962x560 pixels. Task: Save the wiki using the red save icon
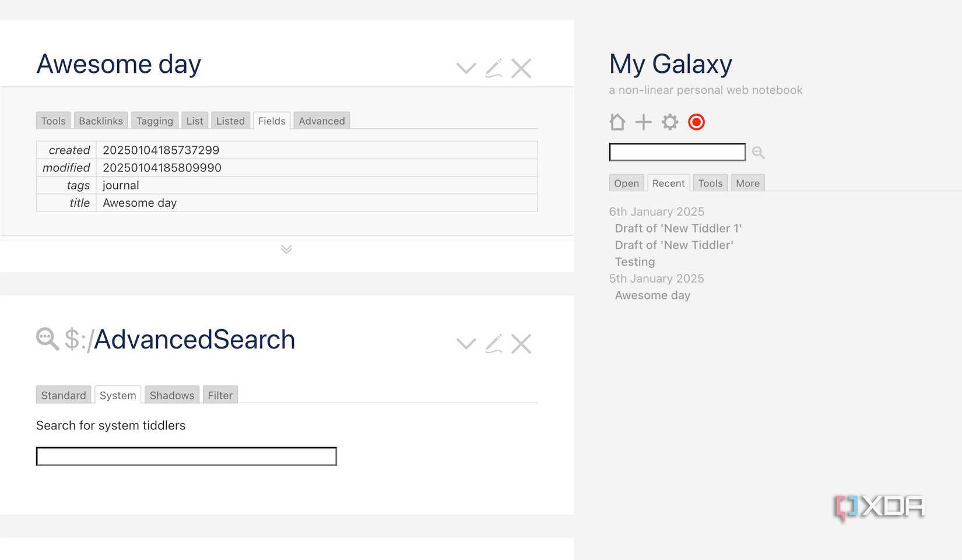click(696, 122)
